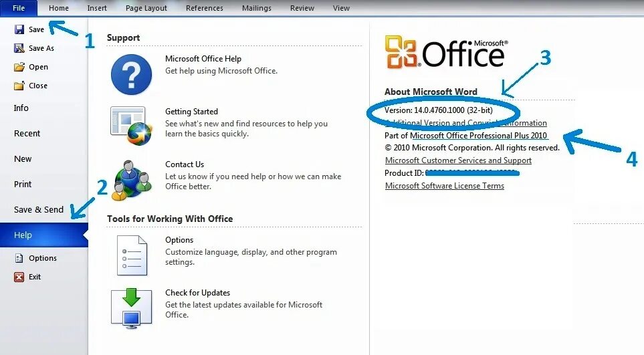Click the Microsoft Office logo
The image size is (644, 355).
447,52
